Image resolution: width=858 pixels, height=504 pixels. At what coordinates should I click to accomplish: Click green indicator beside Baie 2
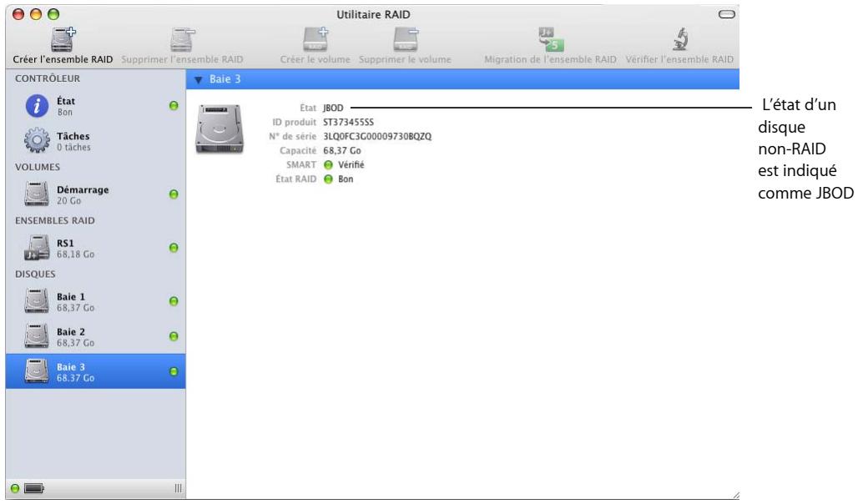(x=174, y=336)
